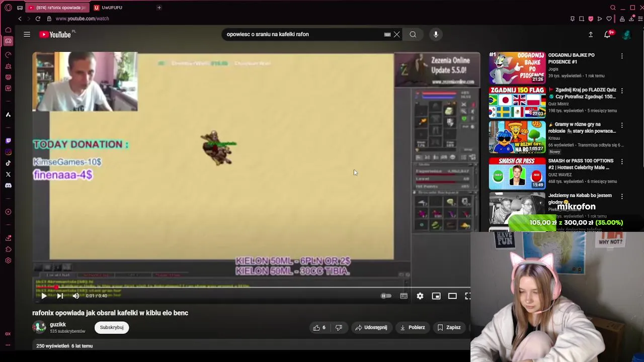Go back to the previous page

[20, 19]
